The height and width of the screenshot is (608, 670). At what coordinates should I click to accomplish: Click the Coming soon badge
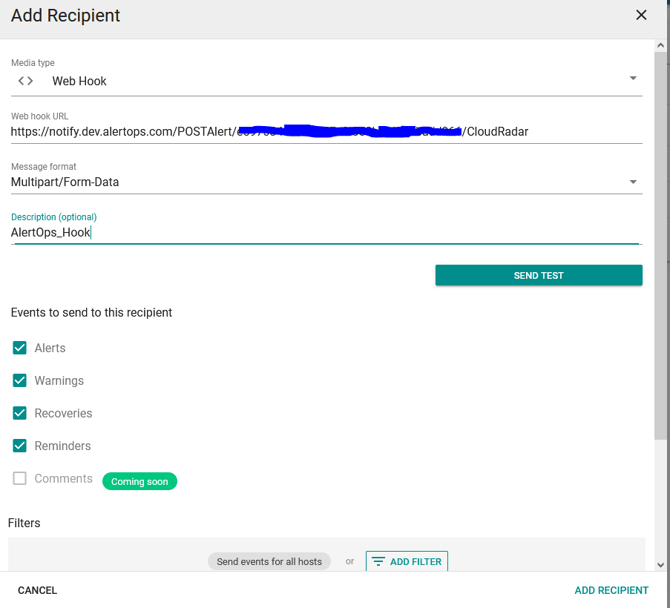tap(140, 481)
